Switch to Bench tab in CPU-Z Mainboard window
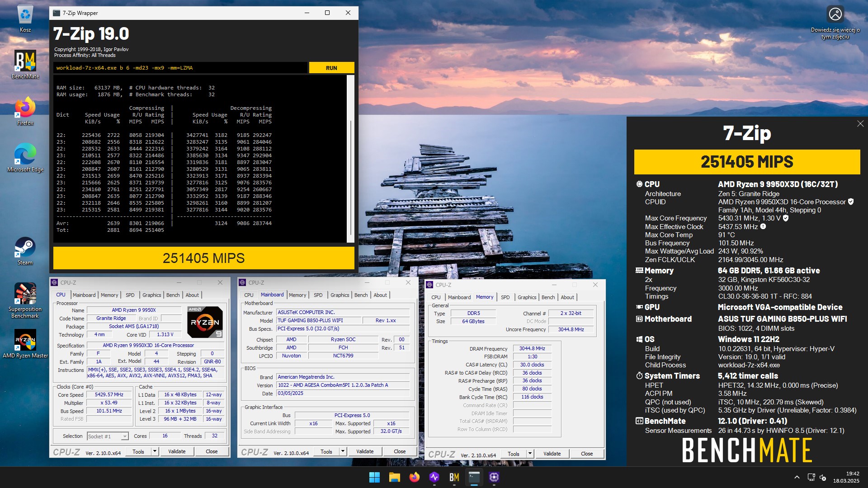 click(361, 295)
